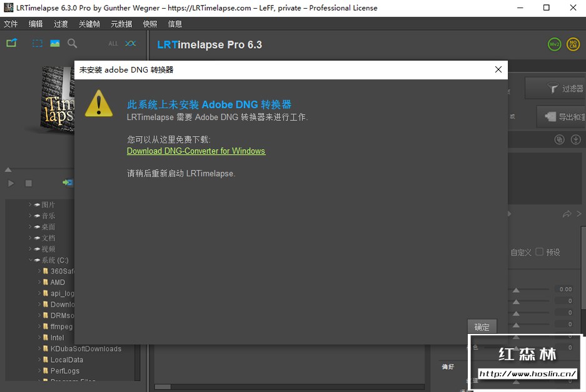Viewport: 586px width, 392px height.
Task: Click the circular copy icon at right
Action: pos(559,140)
